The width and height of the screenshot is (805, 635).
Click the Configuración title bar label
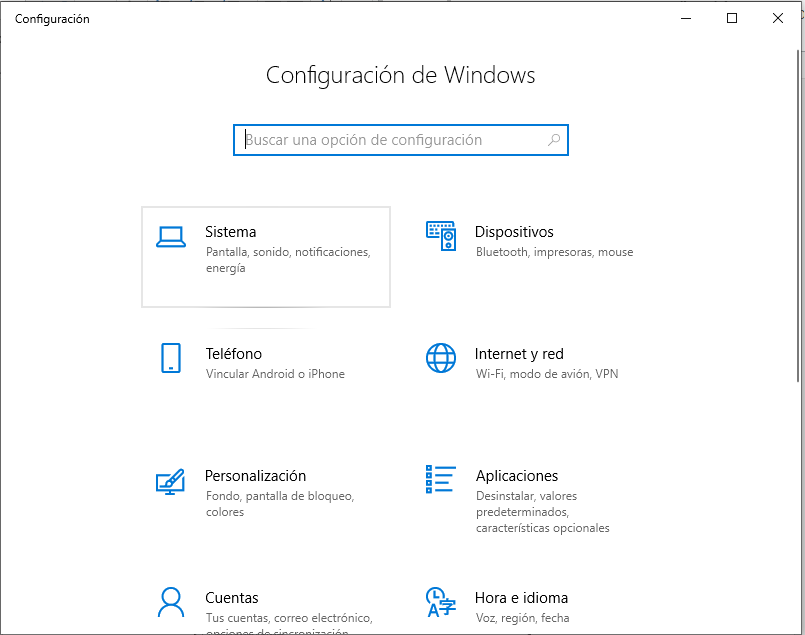tap(52, 18)
